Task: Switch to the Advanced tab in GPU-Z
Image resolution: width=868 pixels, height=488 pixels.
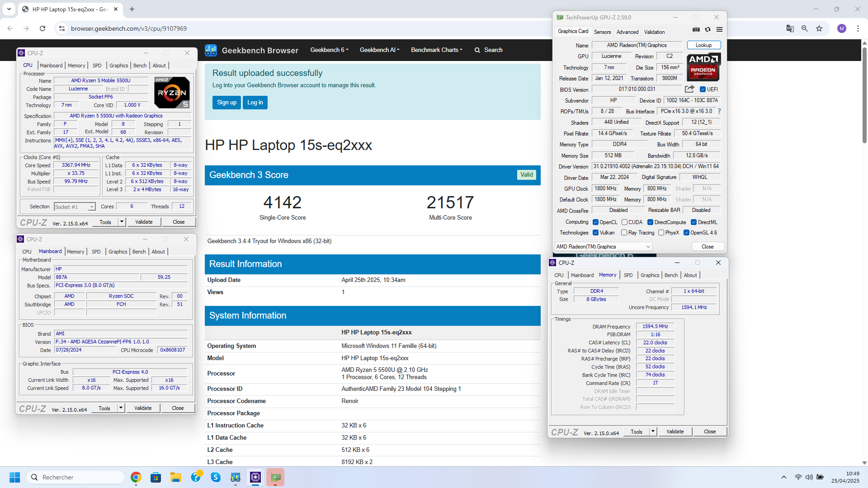Action: pos(627,32)
